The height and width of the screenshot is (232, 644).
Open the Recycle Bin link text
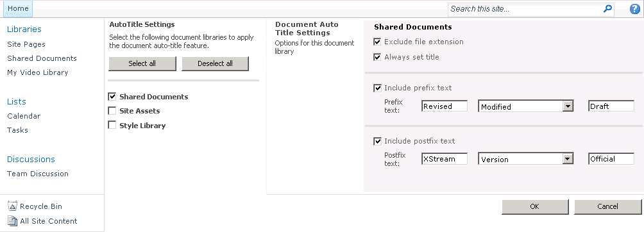[x=41, y=206]
